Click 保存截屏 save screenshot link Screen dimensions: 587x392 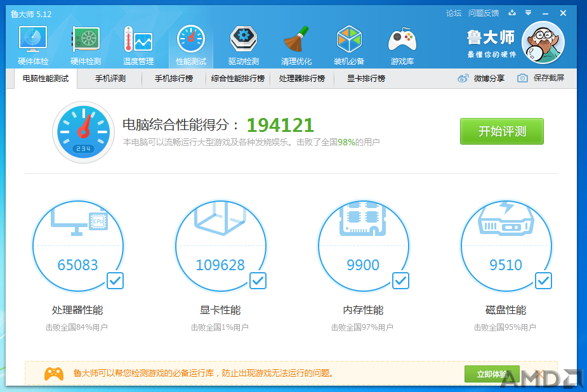(548, 78)
